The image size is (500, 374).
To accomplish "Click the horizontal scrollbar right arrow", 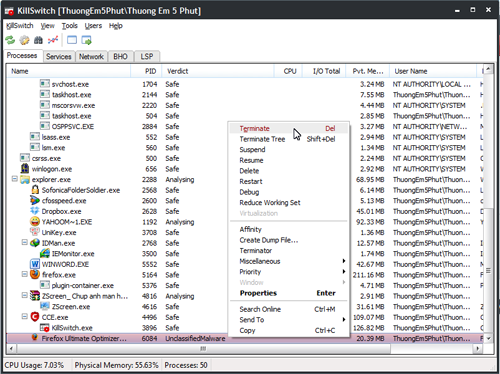I will 478,349.
